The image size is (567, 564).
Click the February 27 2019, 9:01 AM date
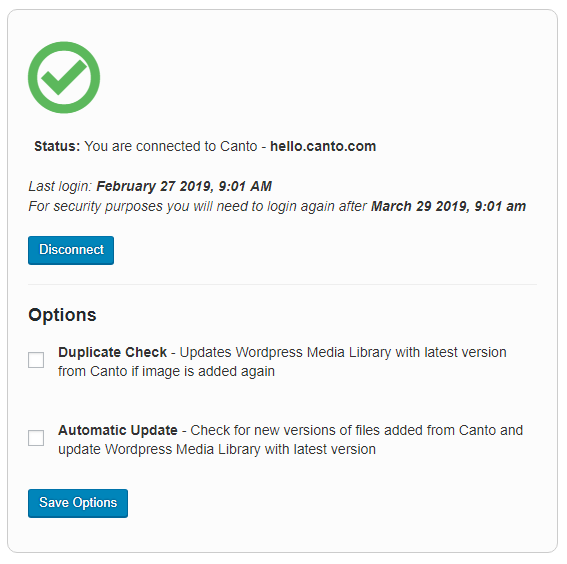[184, 186]
